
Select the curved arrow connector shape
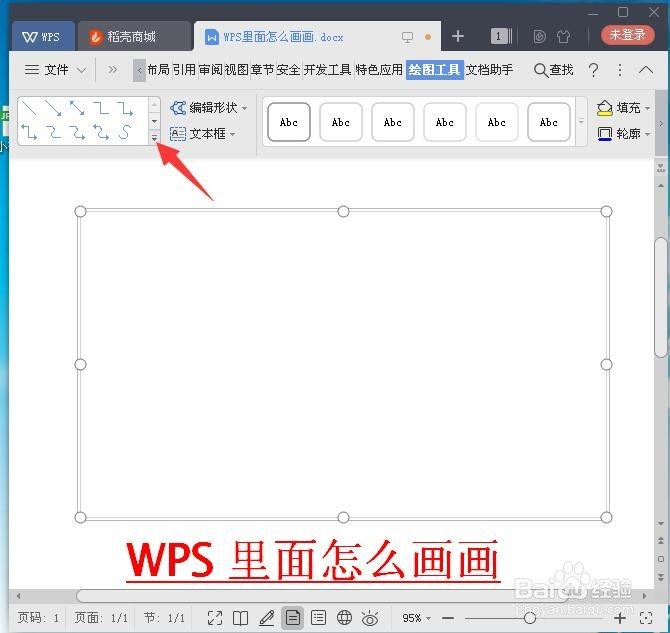[x=77, y=132]
